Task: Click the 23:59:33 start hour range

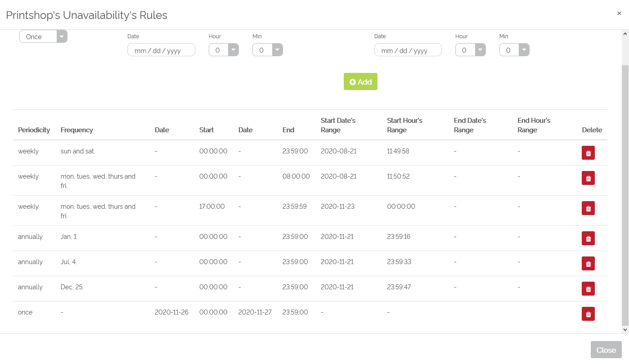Action: click(399, 262)
